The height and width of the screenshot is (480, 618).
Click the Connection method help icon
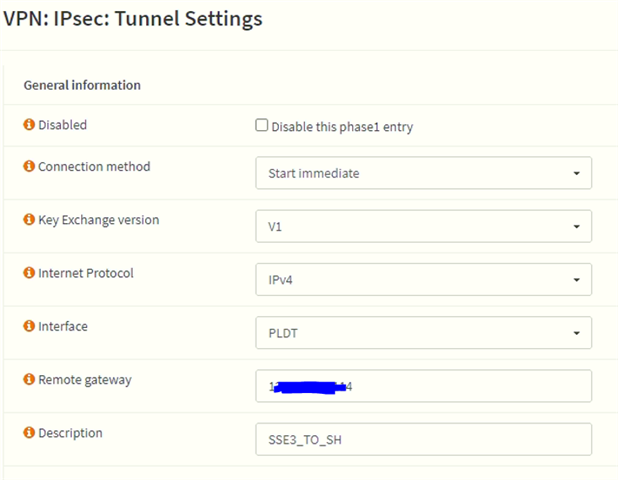pos(29,166)
